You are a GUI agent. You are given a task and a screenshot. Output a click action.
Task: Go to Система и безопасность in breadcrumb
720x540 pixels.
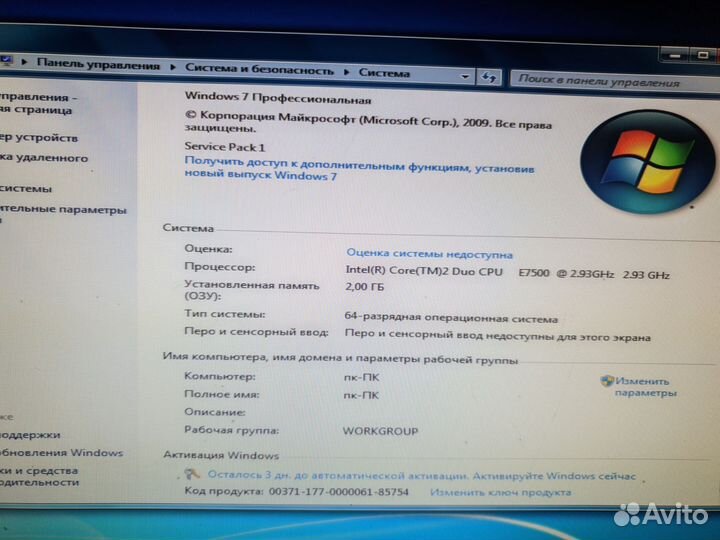tap(259, 69)
